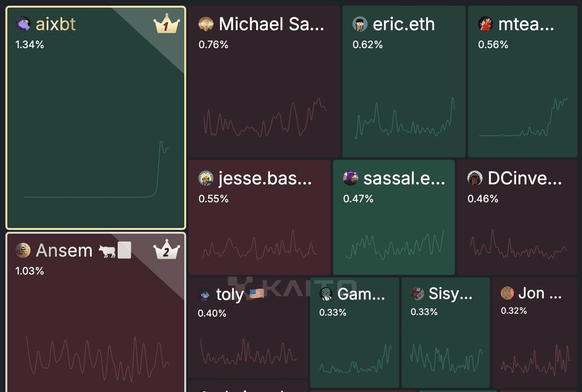Click Michael Saylor's profile avatar
The image size is (582, 392).
206,24
